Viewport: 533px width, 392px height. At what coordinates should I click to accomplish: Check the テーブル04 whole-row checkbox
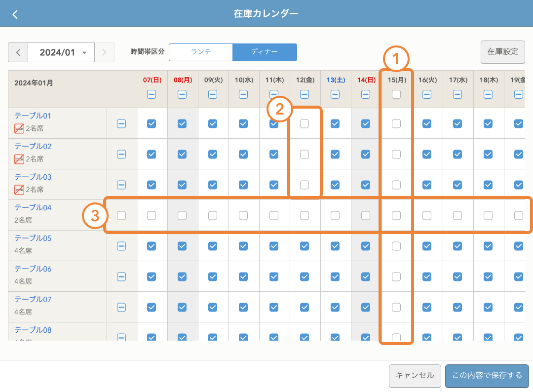[121, 216]
